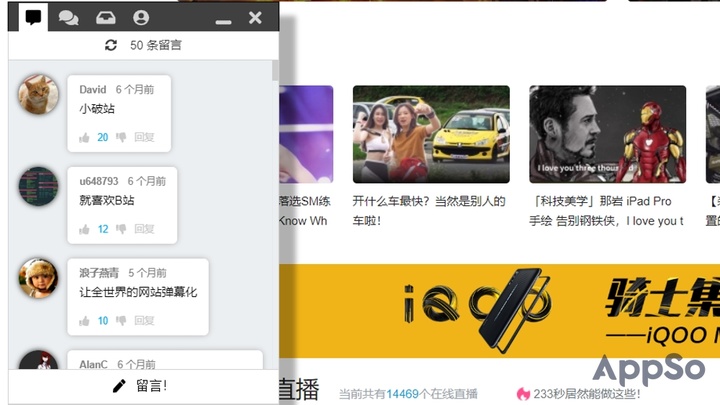Refresh the 50 comments list
This screenshot has width=720, height=405.
coord(111,45)
